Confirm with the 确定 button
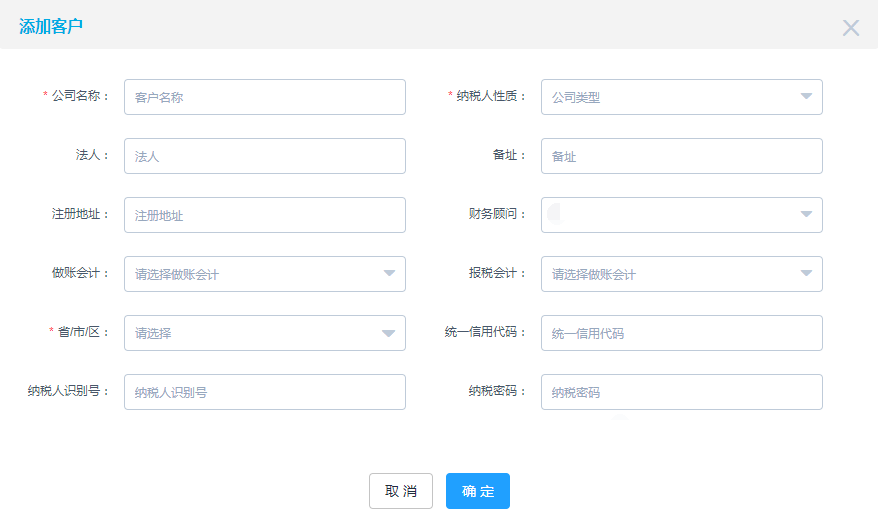Image resolution: width=878 pixels, height=522 pixels. [x=478, y=491]
